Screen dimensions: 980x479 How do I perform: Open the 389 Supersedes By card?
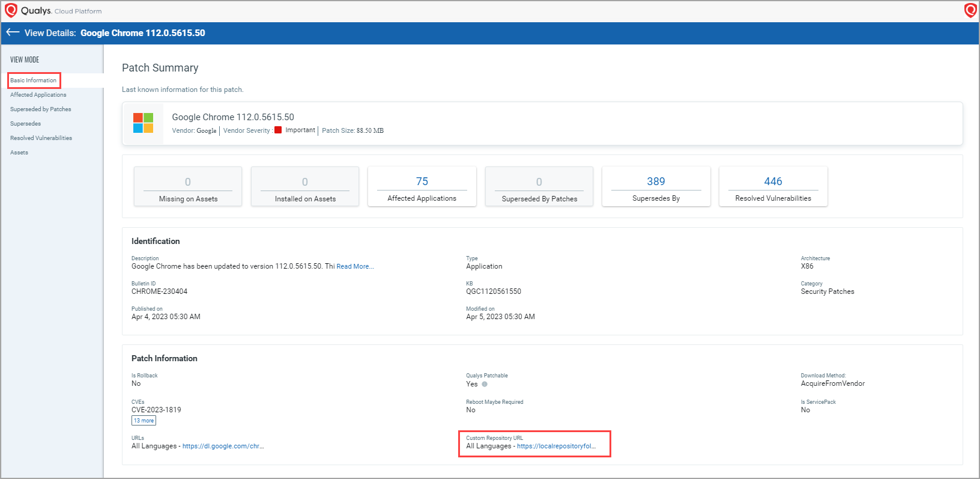656,186
